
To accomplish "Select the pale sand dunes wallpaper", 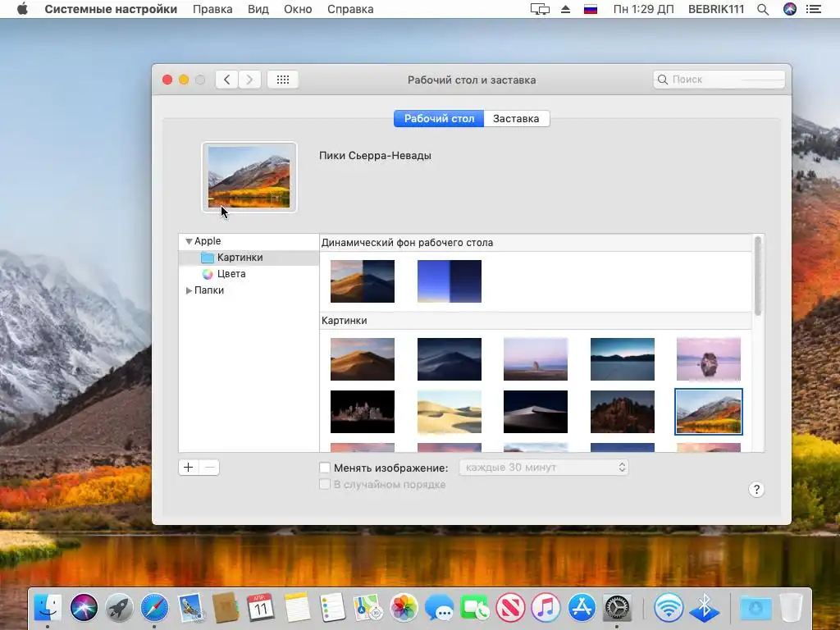I will pos(450,412).
